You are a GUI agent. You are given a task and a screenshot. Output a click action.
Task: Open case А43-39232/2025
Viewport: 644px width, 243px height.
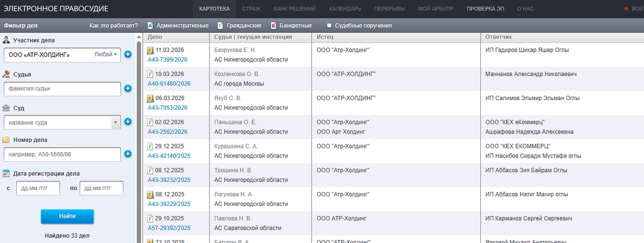[x=169, y=180]
